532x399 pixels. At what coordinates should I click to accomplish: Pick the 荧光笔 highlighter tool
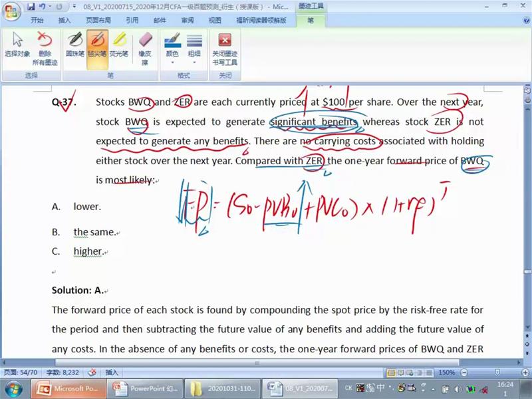click(x=119, y=45)
